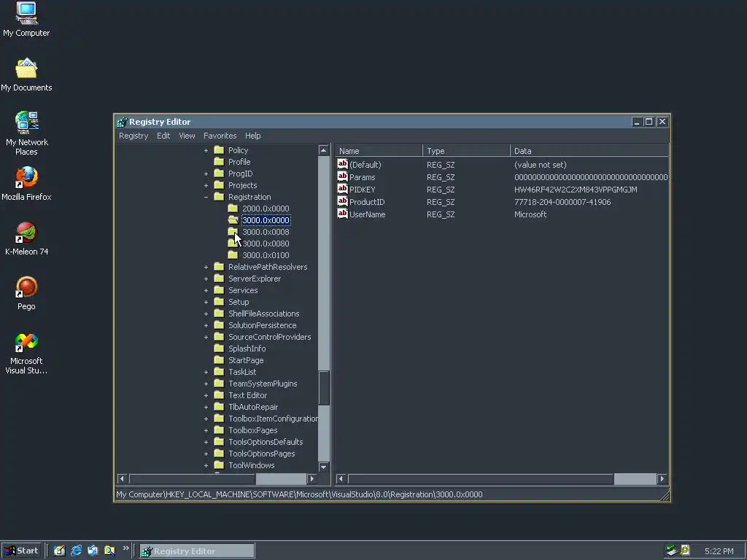Open My Network Places desktop icon
The height and width of the screenshot is (560, 747).
(x=26, y=133)
